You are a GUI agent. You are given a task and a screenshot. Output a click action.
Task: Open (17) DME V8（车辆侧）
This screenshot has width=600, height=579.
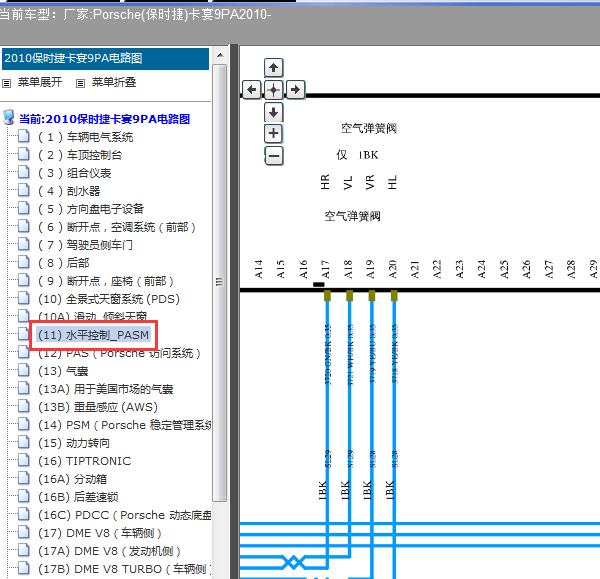100,533
